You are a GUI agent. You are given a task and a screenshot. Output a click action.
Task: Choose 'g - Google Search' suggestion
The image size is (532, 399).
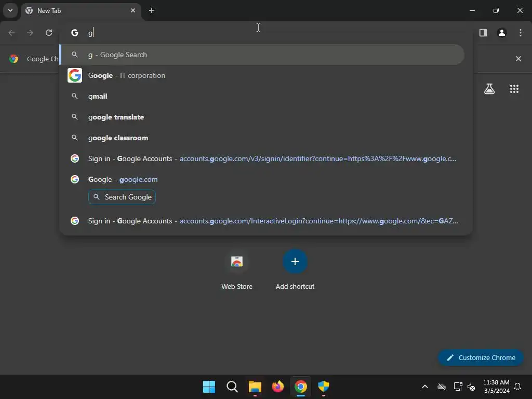point(262,55)
